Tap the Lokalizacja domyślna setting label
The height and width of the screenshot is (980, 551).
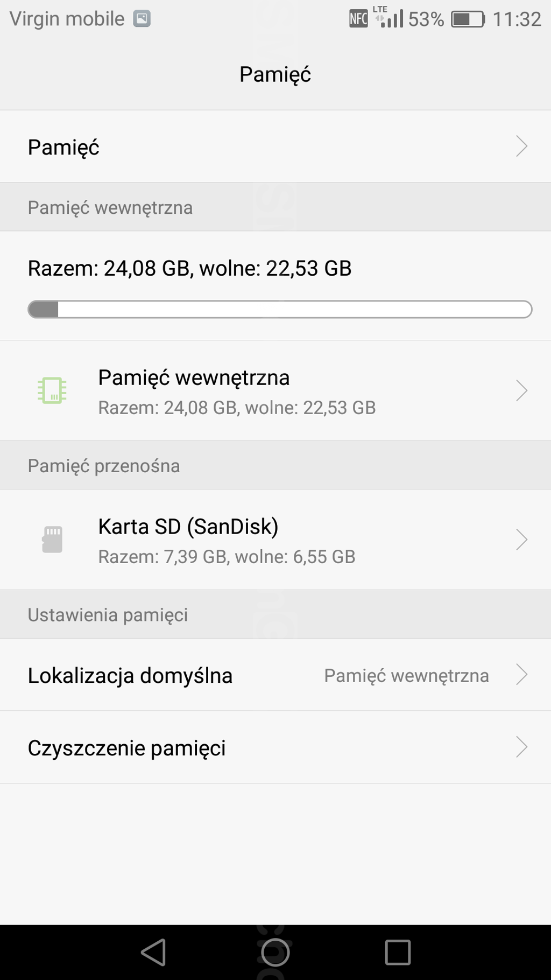pyautogui.click(x=130, y=675)
